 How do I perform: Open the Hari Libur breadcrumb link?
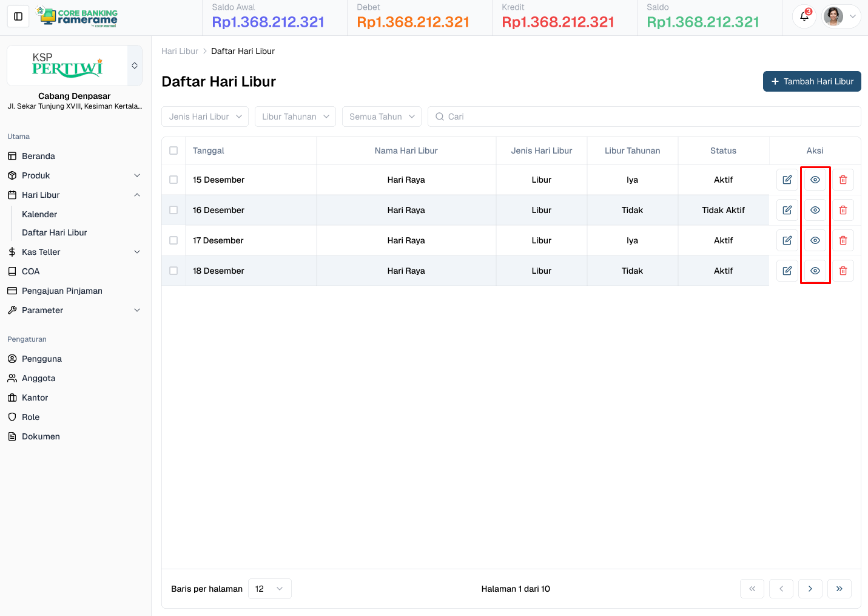[x=180, y=51]
